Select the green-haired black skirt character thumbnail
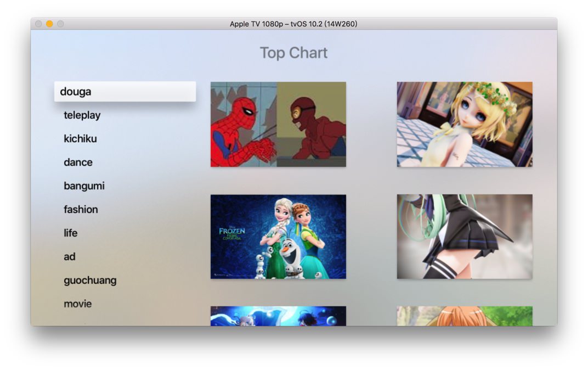Screen dimensions: 588x370 click(465, 237)
